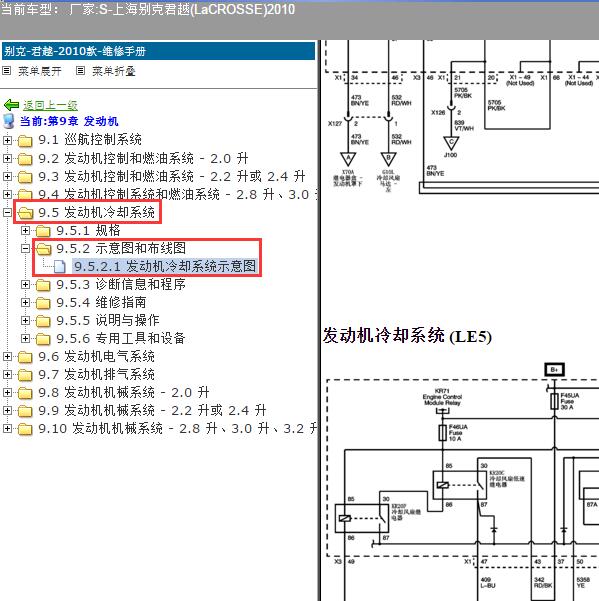
Task: Expand the 9.1 巡航控制系统 node
Action: [7, 140]
